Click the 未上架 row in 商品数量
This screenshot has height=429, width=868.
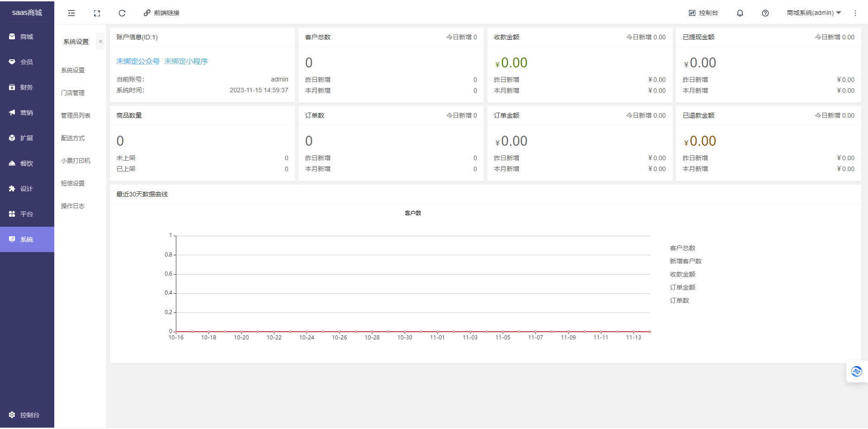point(202,158)
